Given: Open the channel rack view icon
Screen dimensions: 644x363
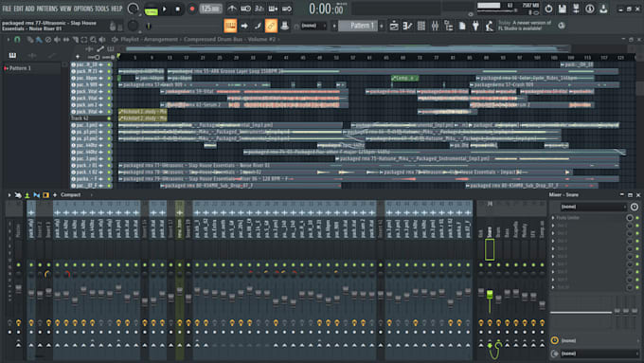Looking at the screenshot, I should pyautogui.click(x=421, y=26).
